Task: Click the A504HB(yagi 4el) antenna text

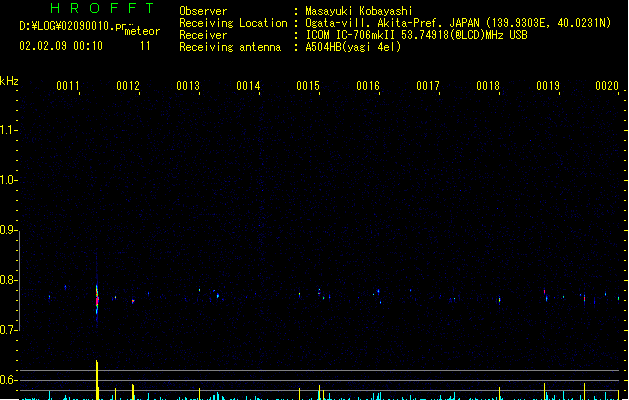Action: click(x=353, y=47)
